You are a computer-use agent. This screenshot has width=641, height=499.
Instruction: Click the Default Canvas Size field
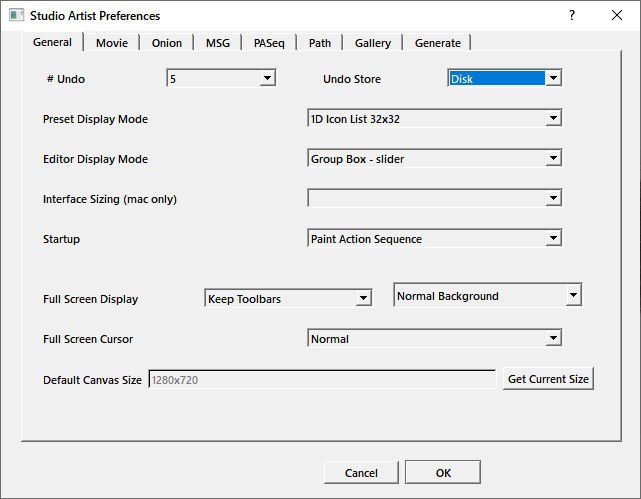point(321,380)
